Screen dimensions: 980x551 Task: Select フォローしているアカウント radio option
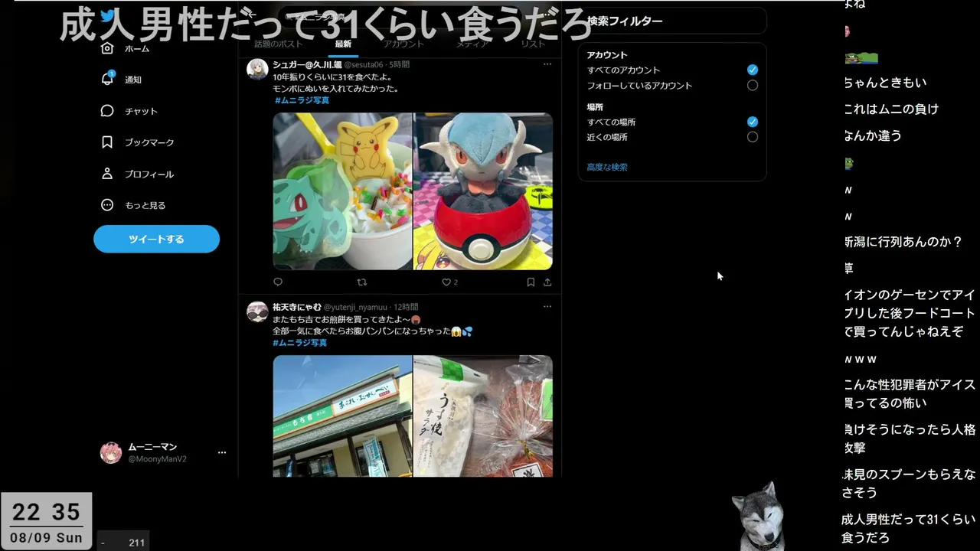[753, 86]
